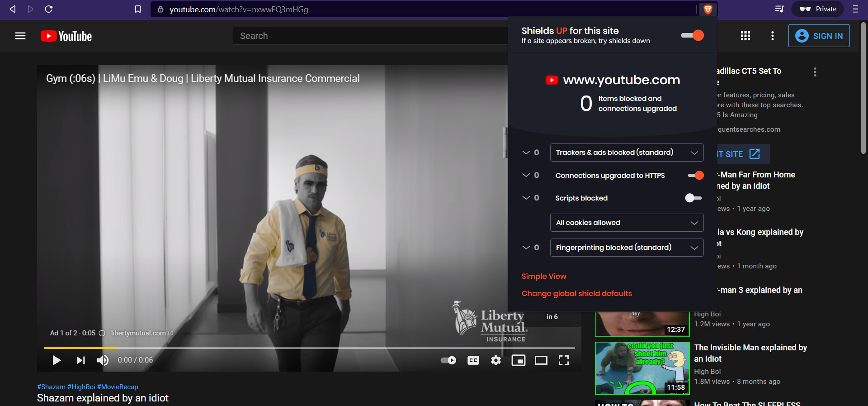Bookmark this page with the bookmark icon

[x=138, y=9]
